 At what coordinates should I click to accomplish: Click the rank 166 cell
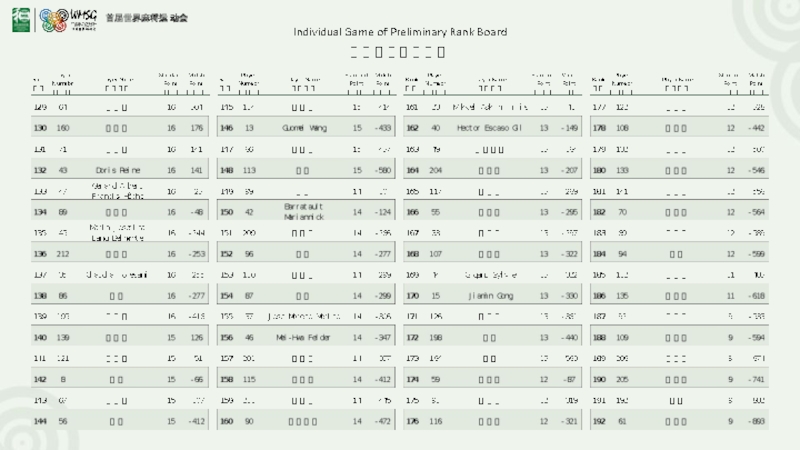pos(412,212)
